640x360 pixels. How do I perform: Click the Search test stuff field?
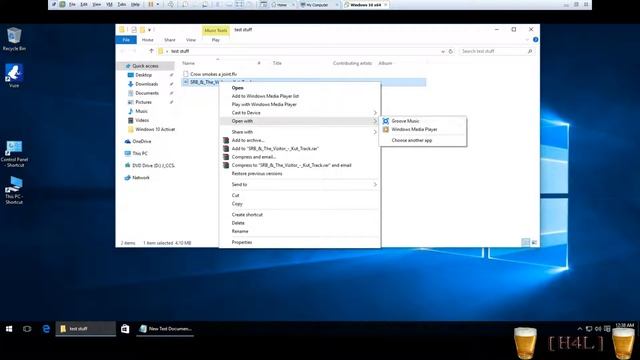[497, 51]
